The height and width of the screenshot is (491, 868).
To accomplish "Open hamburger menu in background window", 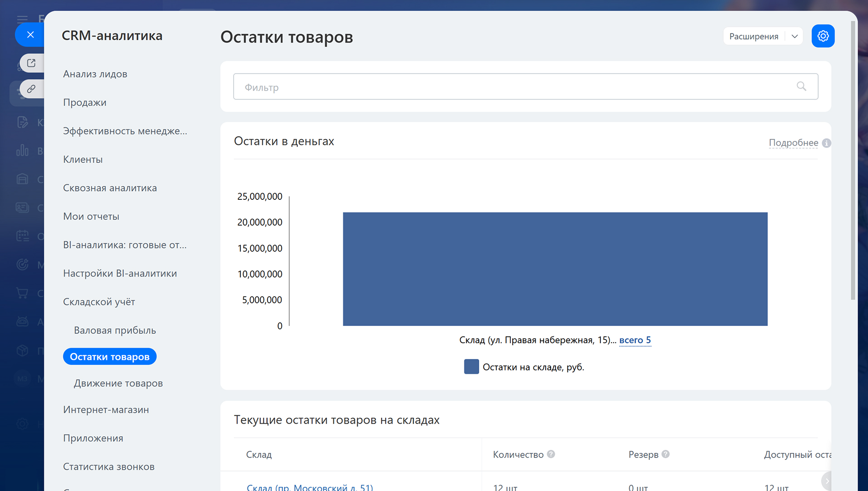I will click(x=22, y=19).
